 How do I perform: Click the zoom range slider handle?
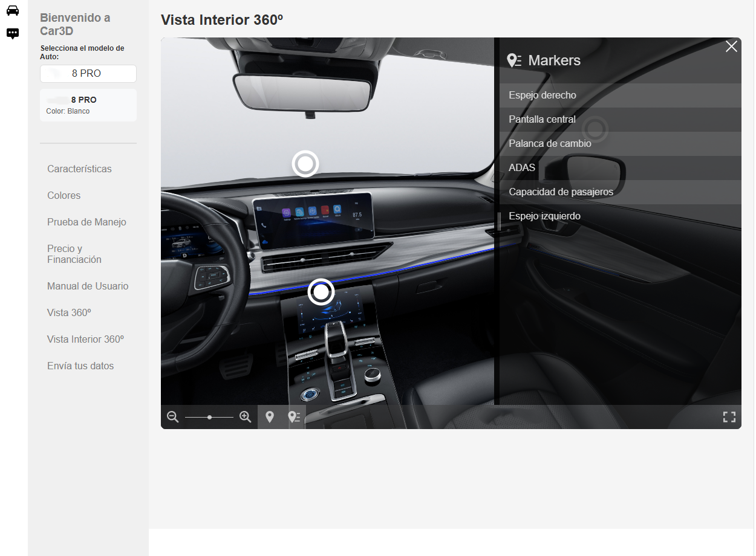click(209, 417)
